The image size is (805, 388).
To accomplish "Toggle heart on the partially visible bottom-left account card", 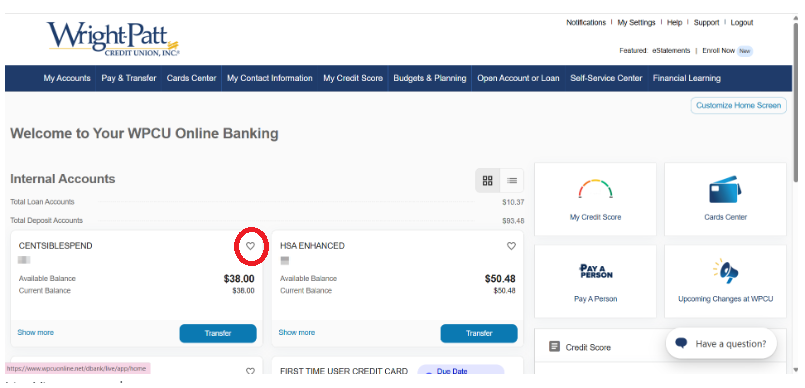I will tap(250, 371).
